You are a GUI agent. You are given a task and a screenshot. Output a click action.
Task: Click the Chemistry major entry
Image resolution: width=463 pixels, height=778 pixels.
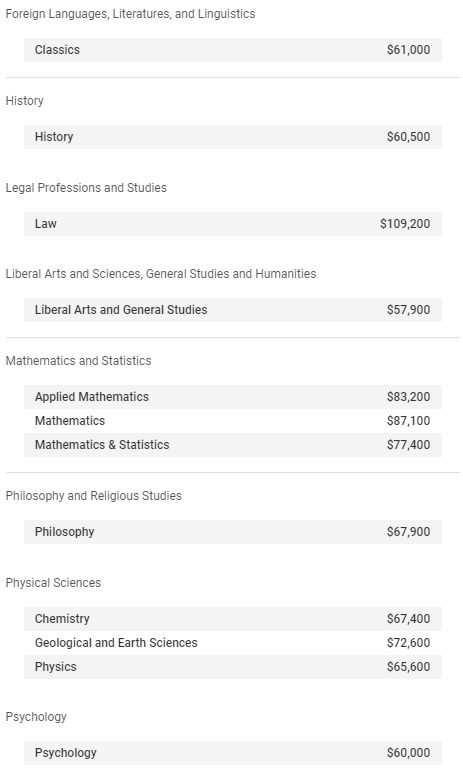point(233,619)
